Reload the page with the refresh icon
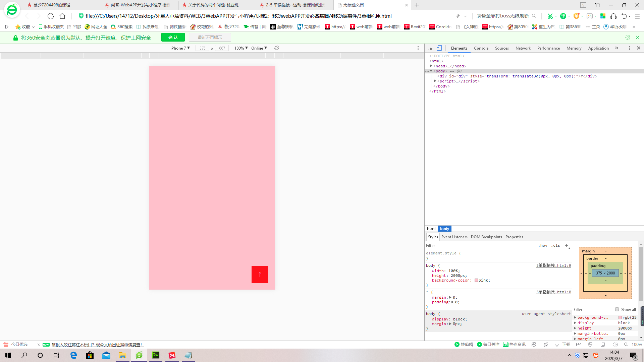Screen dimensions: 644x362 click(x=51, y=16)
